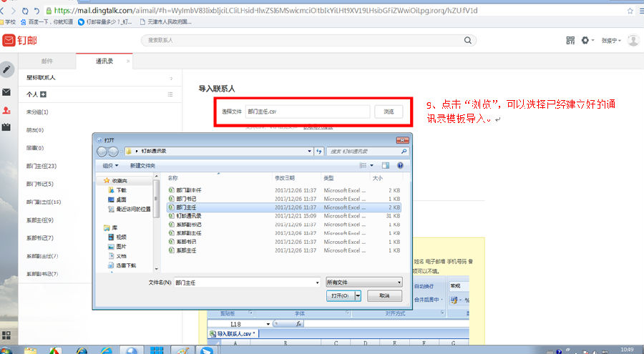This screenshot has width=644, height=354.
Task: Click the 浏览 browse button
Action: (388, 112)
